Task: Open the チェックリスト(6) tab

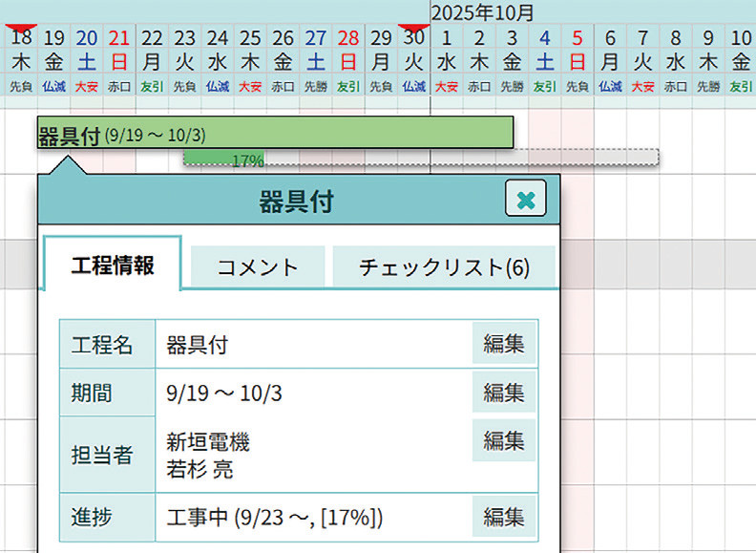Action: (x=444, y=266)
